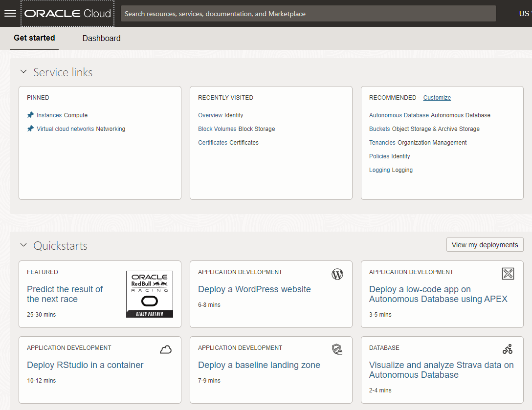The height and width of the screenshot is (410, 532).
Task: Click the pin icon beside Instances
Action: pyautogui.click(x=30, y=115)
